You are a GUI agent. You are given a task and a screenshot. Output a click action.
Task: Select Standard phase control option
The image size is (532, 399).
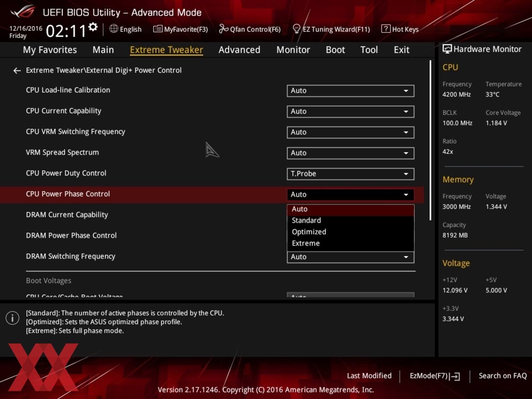(x=350, y=221)
